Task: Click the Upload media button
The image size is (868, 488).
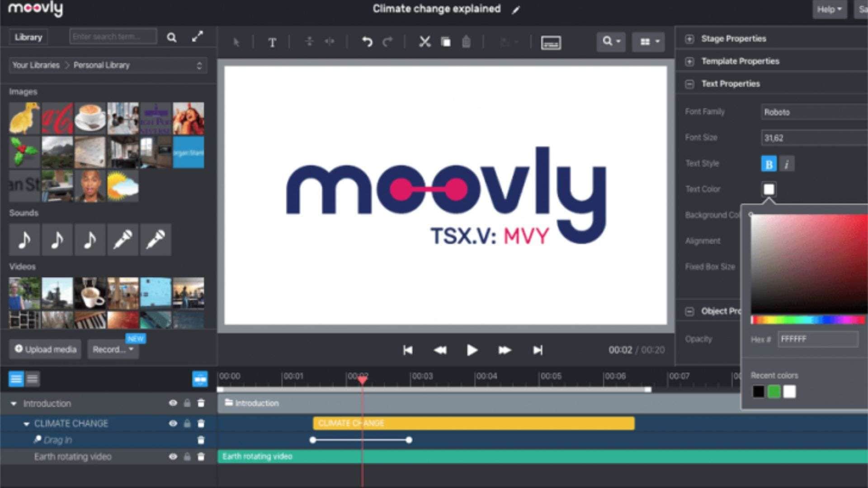Action: pos(45,349)
